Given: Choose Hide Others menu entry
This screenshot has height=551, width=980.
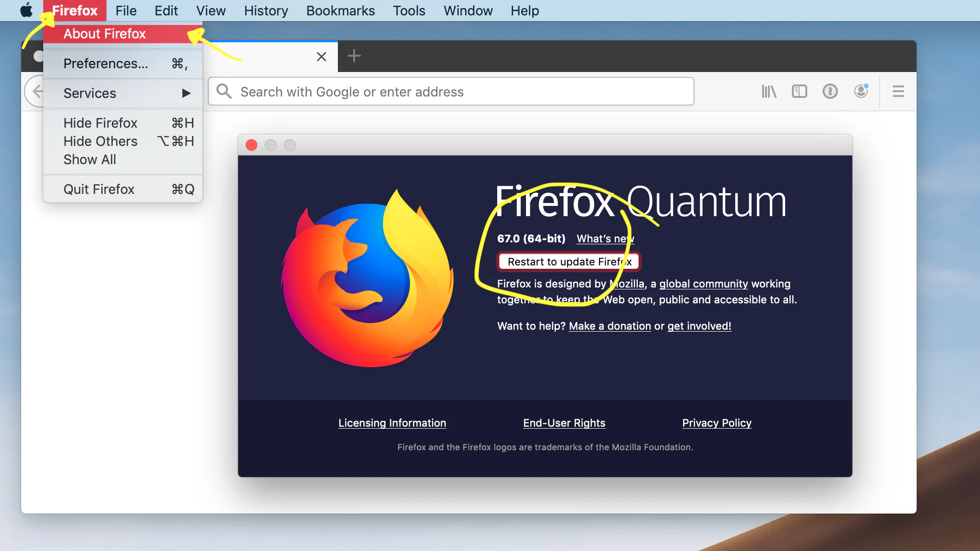Looking at the screenshot, I should (x=123, y=141).
